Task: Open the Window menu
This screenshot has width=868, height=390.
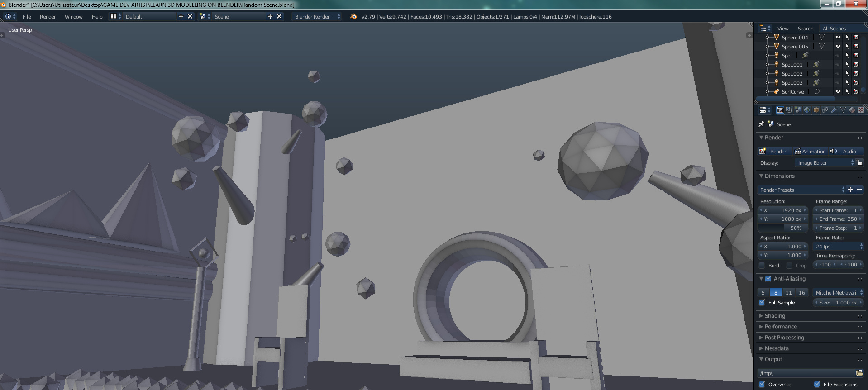Action: tap(73, 16)
